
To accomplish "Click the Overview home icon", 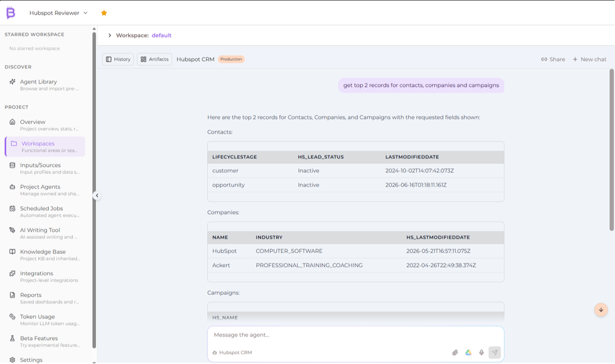I will (x=13, y=122).
